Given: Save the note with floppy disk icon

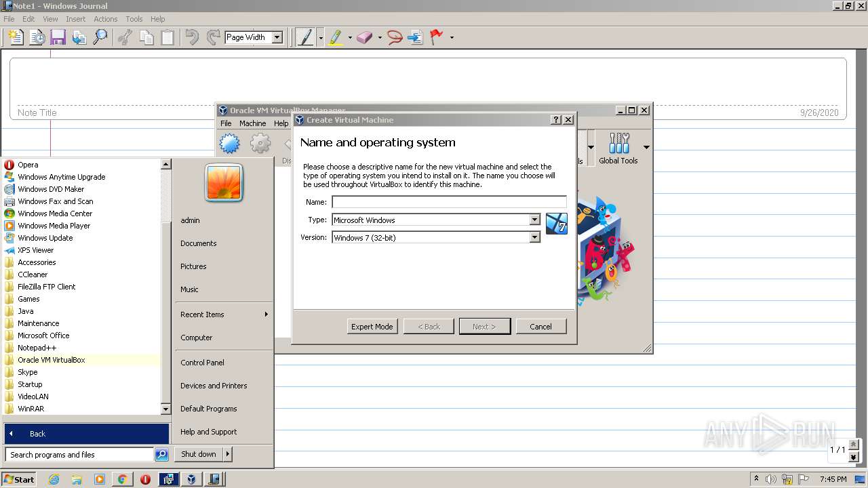Looking at the screenshot, I should tap(58, 37).
